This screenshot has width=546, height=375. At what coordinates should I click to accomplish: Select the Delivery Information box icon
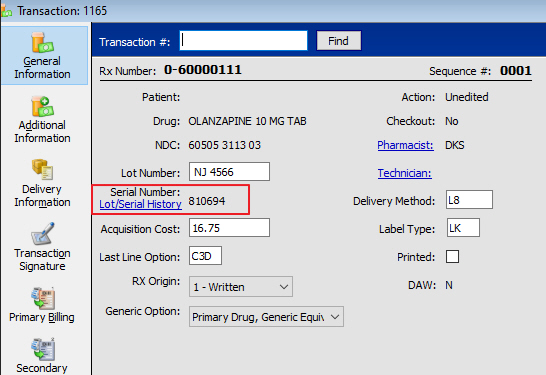coord(42,170)
